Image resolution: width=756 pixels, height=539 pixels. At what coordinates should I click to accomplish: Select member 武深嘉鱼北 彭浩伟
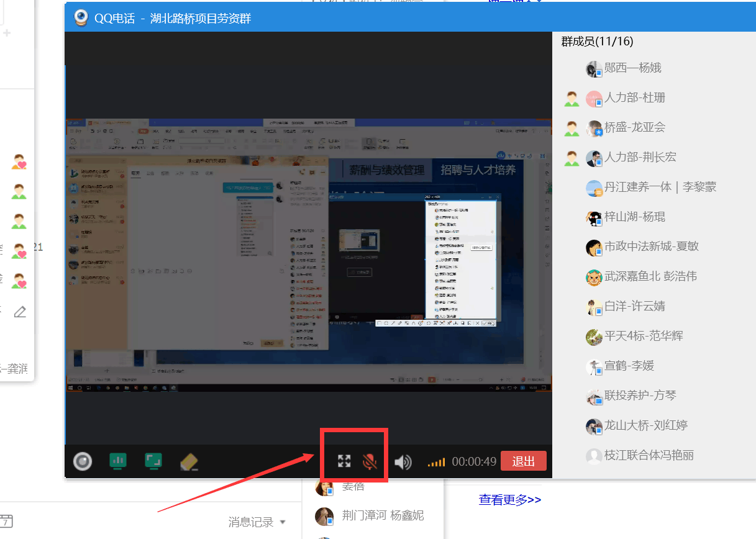coord(650,276)
